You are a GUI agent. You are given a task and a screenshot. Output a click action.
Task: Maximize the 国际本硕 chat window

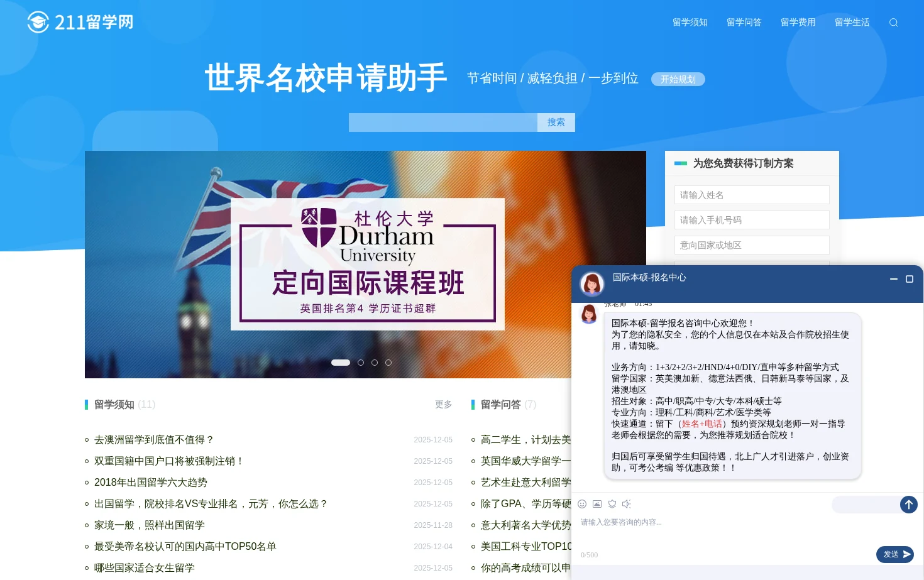[x=909, y=279]
